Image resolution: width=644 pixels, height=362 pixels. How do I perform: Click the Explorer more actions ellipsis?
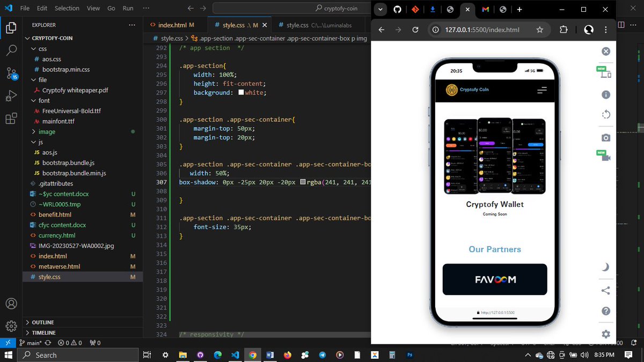click(132, 25)
